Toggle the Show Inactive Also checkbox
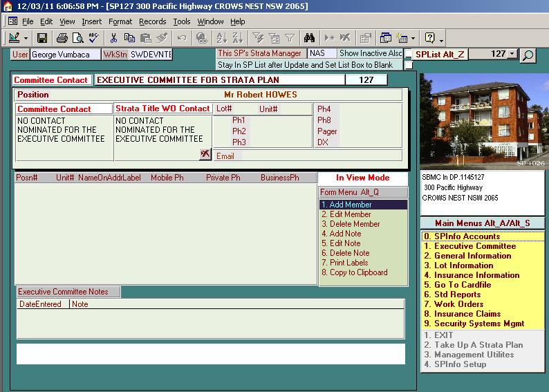549x392 pixels. click(409, 55)
